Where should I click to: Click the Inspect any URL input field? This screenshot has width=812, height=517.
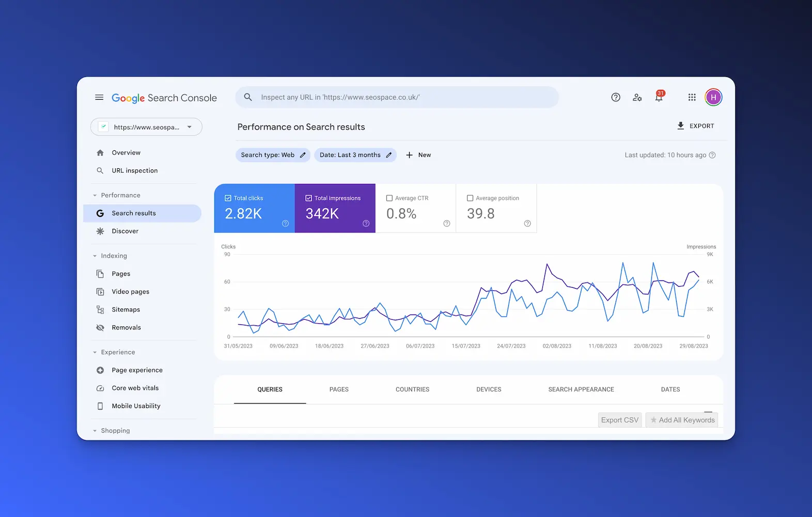(x=397, y=97)
